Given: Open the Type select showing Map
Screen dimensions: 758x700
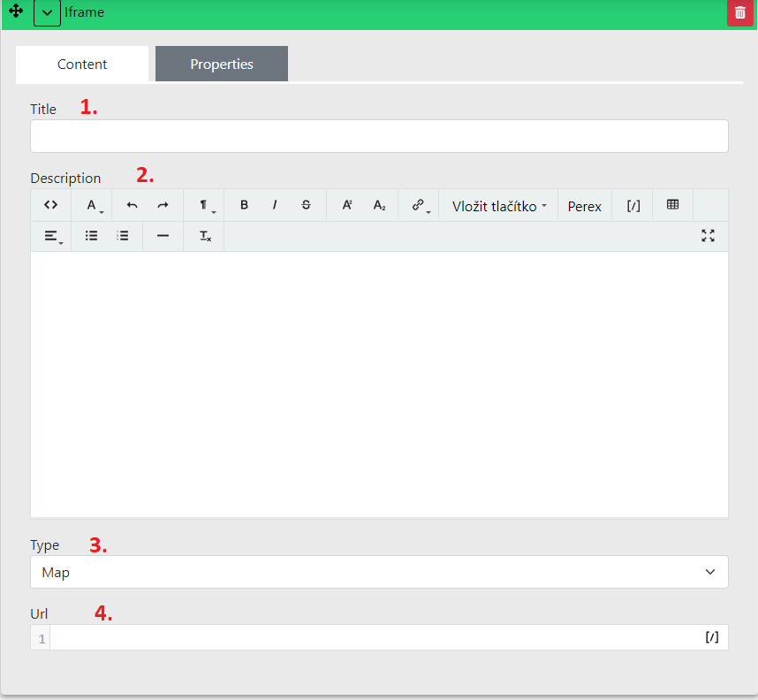Looking at the screenshot, I should pos(379,572).
